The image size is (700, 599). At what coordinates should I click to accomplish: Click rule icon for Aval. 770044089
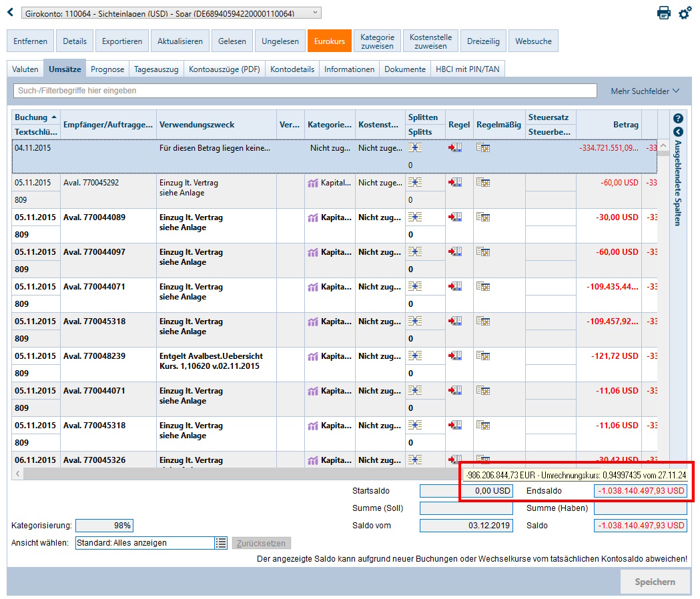coord(455,217)
